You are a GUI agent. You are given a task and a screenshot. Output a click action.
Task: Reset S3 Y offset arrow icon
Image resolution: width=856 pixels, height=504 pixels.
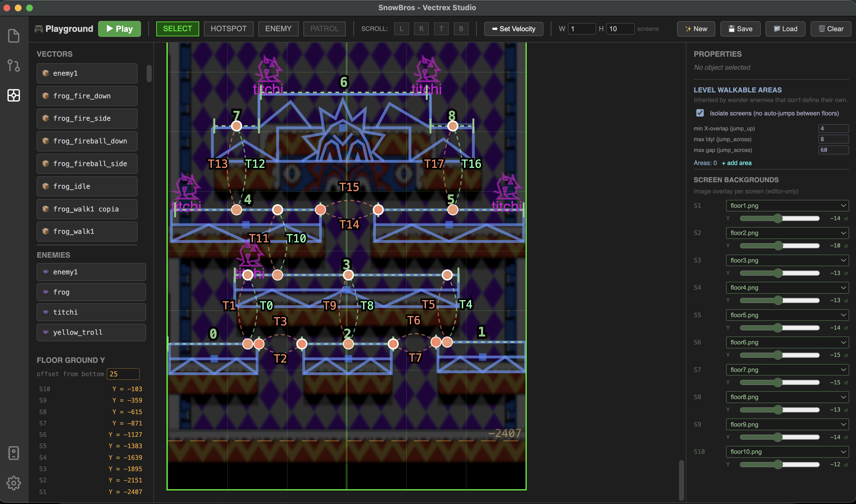click(846, 273)
